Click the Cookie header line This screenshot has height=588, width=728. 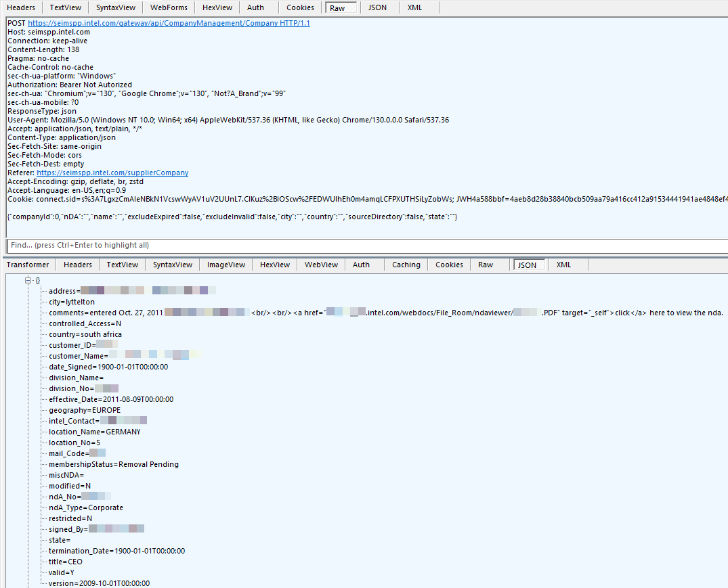367,199
